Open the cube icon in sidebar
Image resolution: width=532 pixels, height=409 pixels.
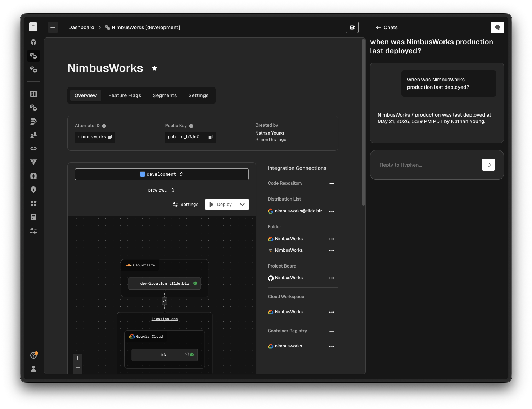tap(33, 42)
